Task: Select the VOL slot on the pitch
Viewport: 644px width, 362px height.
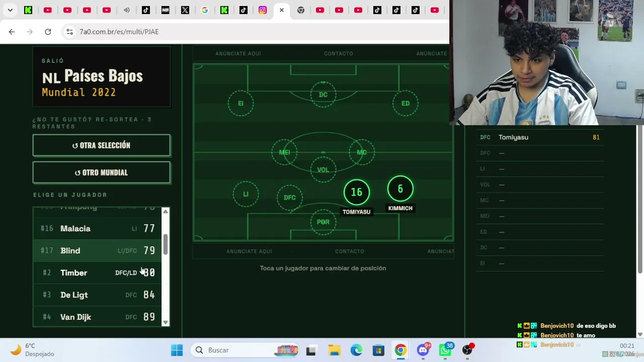Action: click(323, 170)
